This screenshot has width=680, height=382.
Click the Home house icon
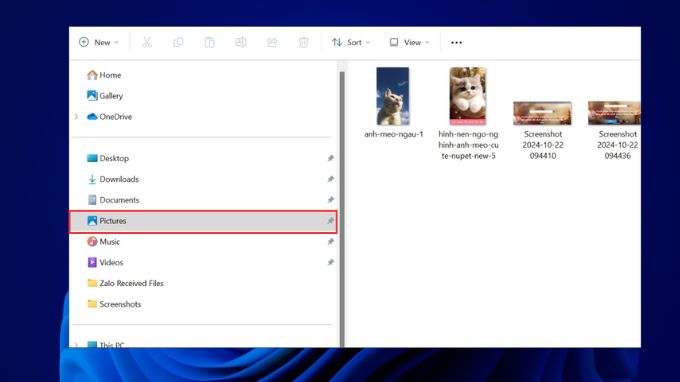click(x=92, y=75)
